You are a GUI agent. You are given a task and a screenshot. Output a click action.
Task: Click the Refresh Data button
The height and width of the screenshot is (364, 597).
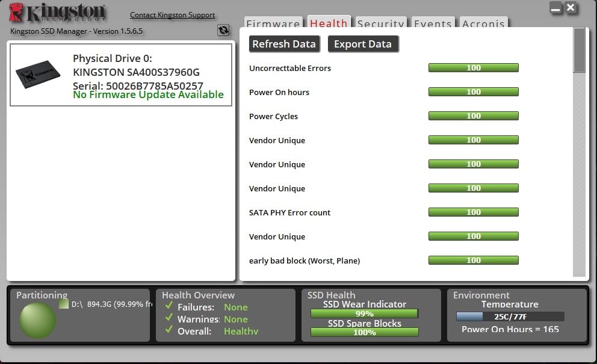click(284, 44)
